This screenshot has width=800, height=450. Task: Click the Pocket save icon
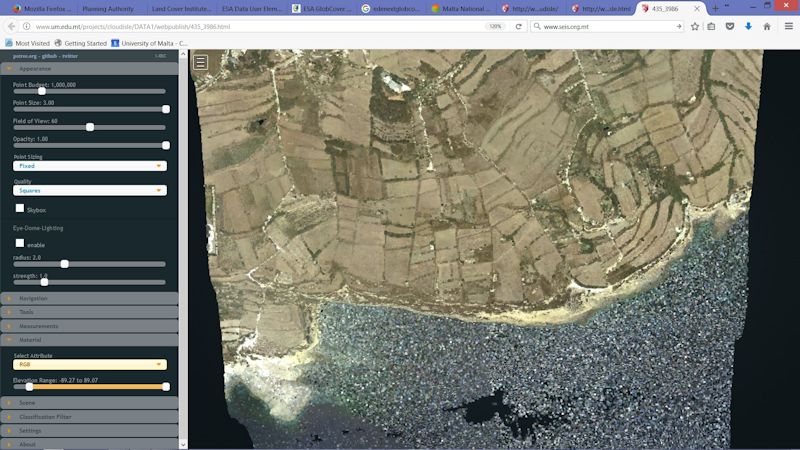[x=729, y=26]
